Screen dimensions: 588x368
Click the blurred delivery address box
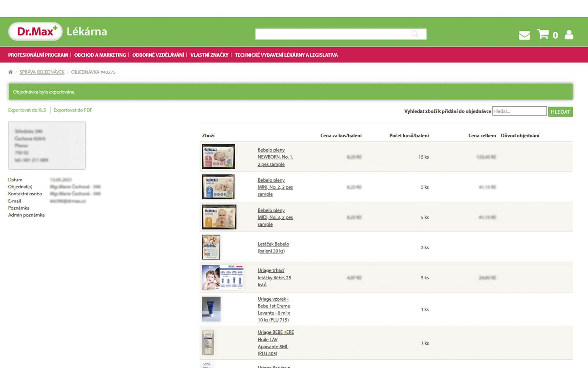tap(47, 145)
